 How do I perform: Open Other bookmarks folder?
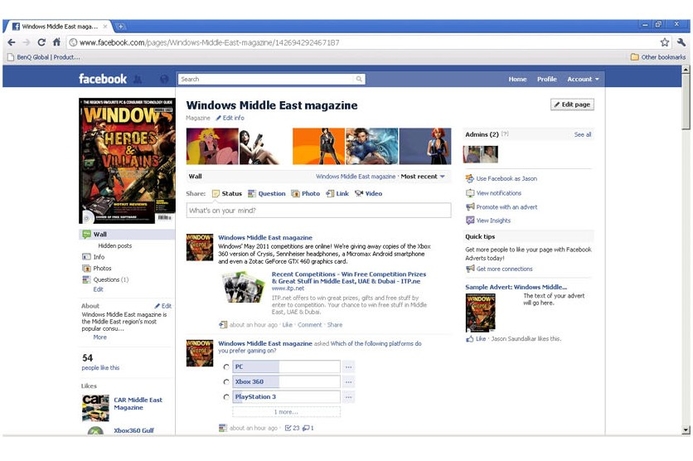click(658, 57)
